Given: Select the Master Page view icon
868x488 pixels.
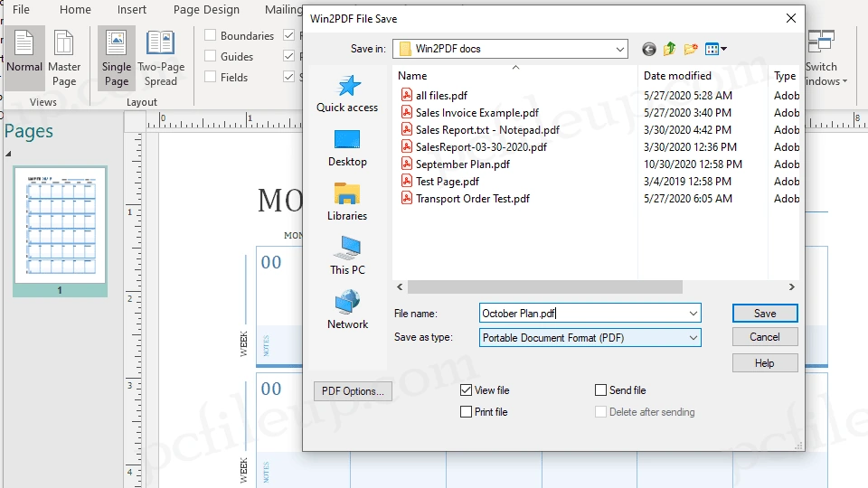Looking at the screenshot, I should point(64,56).
